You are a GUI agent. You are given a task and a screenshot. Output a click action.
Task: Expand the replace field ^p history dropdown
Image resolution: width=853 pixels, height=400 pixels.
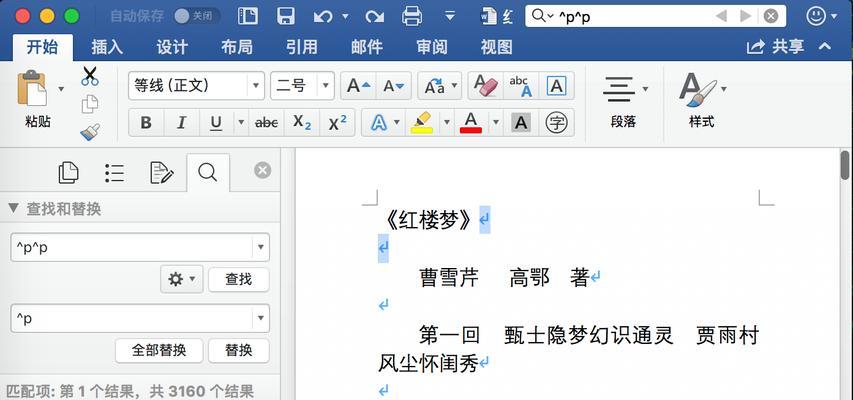pyautogui.click(x=261, y=318)
